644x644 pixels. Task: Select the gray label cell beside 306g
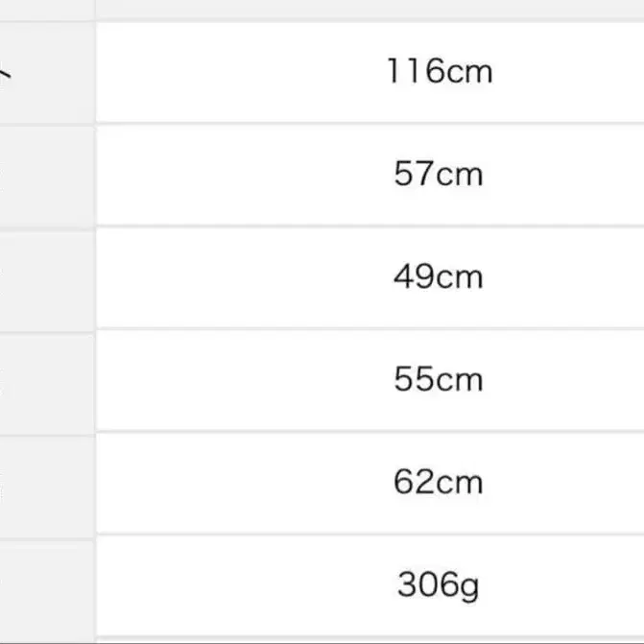pos(46,584)
